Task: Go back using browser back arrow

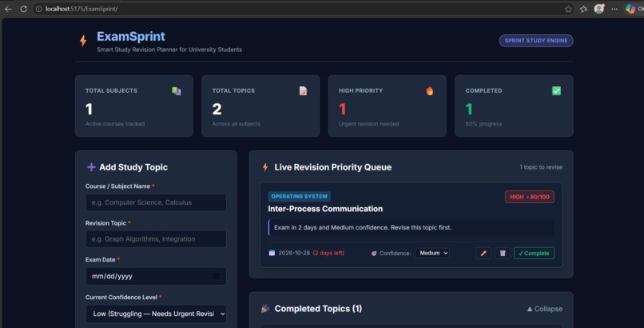Action: 8,9
